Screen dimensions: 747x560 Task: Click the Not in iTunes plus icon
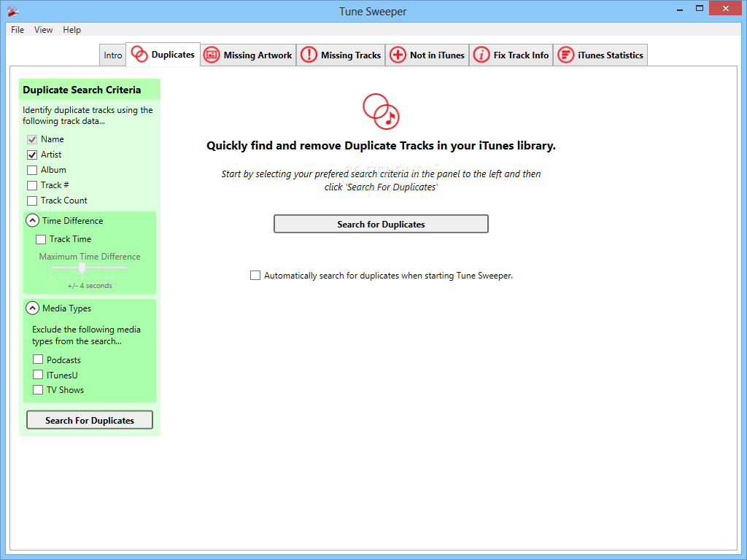click(x=398, y=55)
